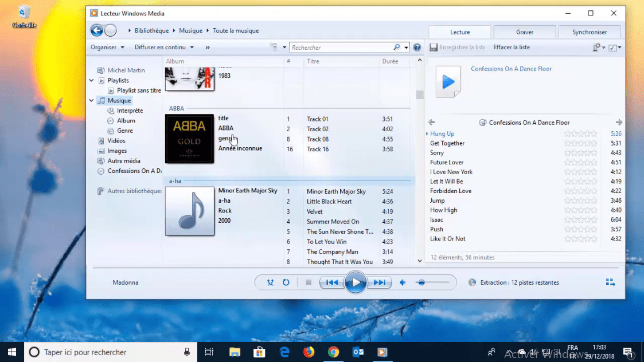This screenshot has width=644, height=362.
Task: Open Musique from the breadcrumb bar
Action: click(190, 30)
